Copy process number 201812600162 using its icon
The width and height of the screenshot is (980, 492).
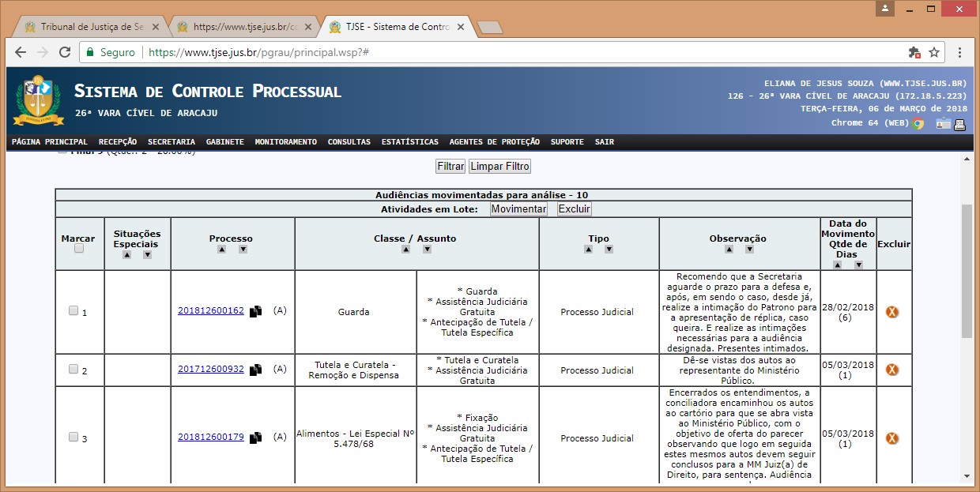pos(255,311)
